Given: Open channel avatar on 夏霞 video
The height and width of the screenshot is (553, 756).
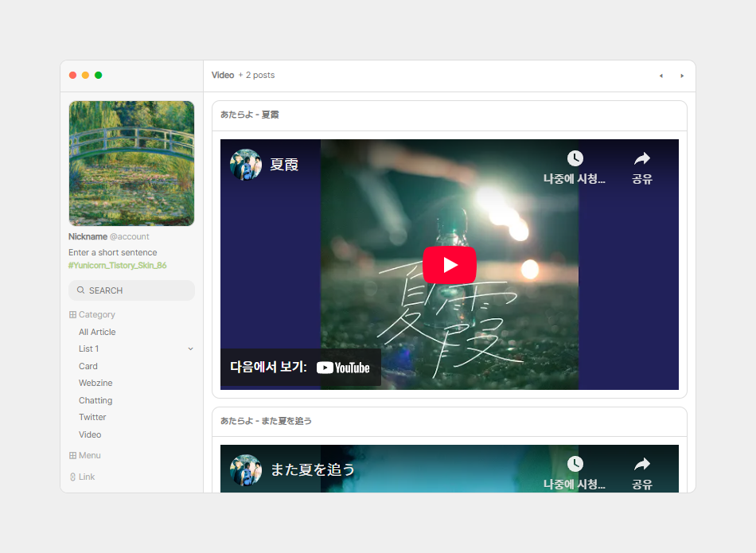Looking at the screenshot, I should click(246, 165).
